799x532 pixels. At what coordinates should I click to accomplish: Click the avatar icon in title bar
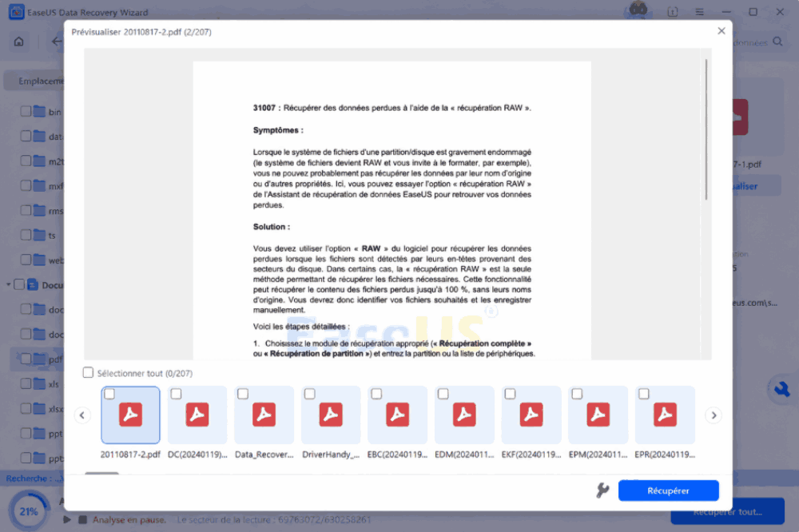coord(638,9)
